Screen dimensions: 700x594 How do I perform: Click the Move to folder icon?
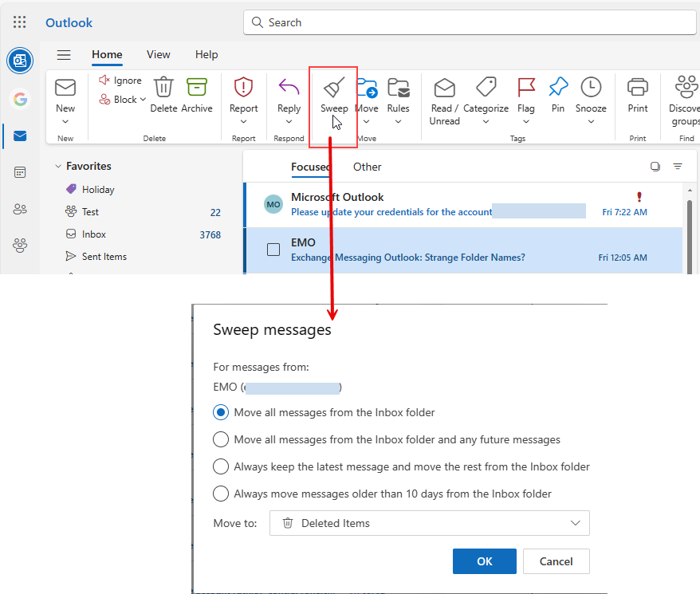[367, 88]
